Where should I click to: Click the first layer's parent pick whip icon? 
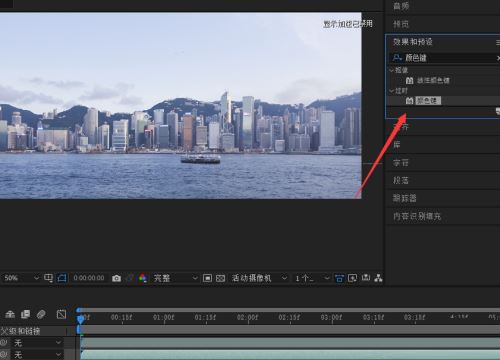coord(4,343)
